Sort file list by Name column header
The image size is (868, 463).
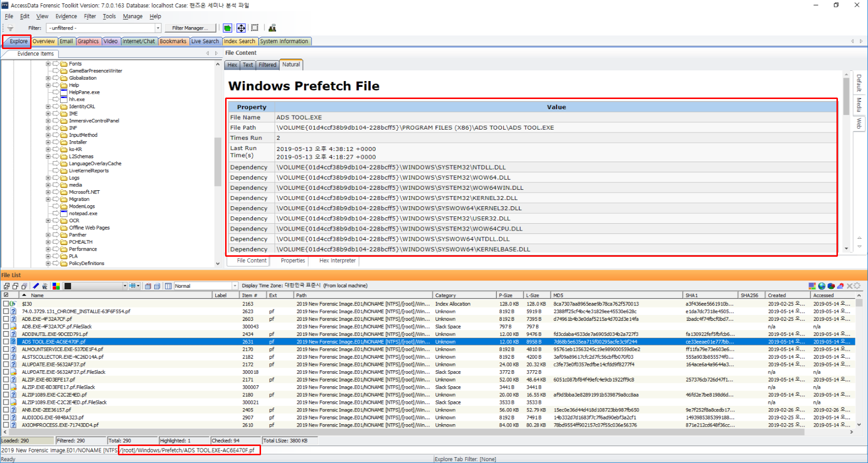tap(37, 296)
